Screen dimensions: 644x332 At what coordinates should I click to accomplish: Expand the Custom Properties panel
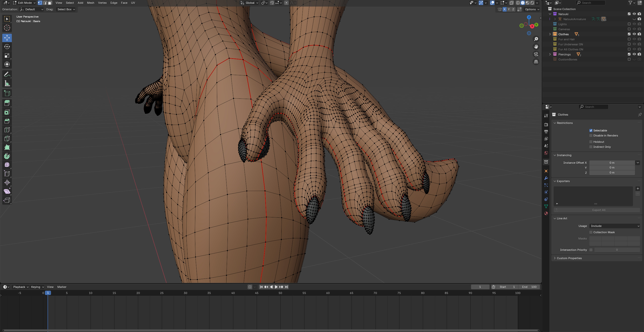click(569, 258)
